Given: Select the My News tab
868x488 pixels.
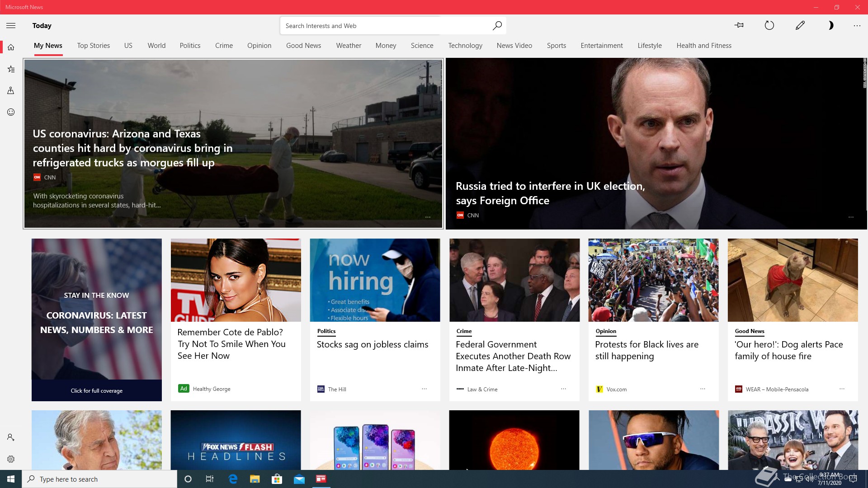Looking at the screenshot, I should tap(48, 46).
